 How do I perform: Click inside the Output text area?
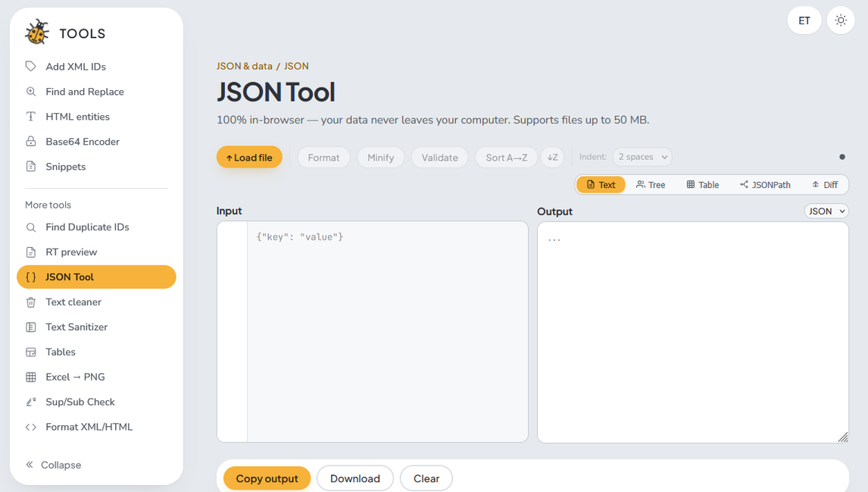(x=693, y=333)
